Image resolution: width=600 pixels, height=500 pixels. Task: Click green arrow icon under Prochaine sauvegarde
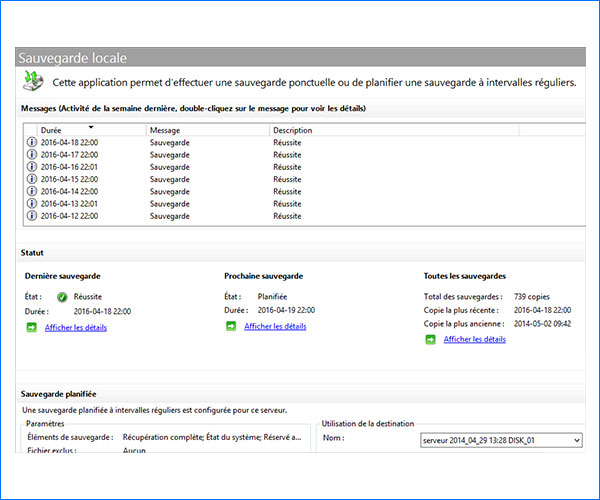[230, 326]
